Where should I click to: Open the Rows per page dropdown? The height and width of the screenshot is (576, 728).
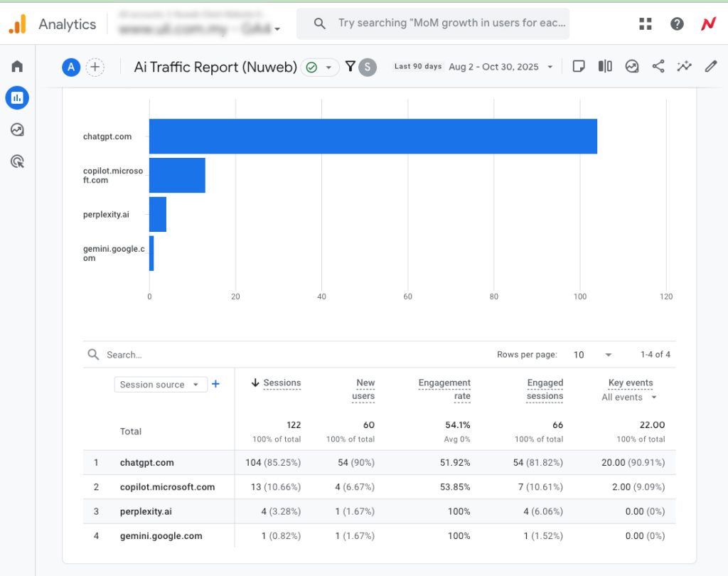pyautogui.click(x=592, y=354)
